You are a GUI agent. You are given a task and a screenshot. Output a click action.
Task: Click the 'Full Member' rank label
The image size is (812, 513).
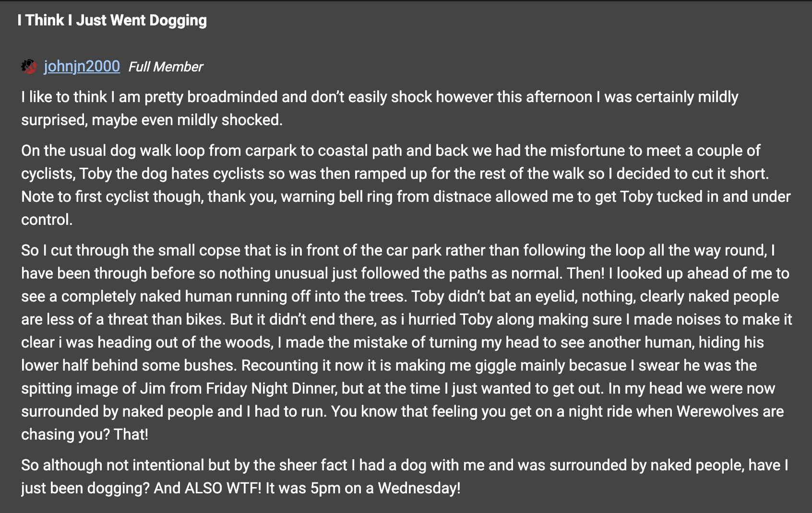166,67
